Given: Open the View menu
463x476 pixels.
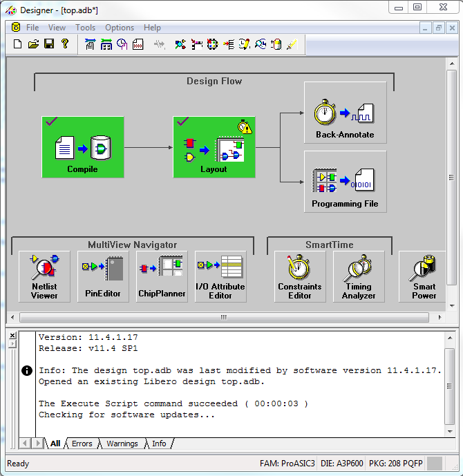Looking at the screenshot, I should pyautogui.click(x=57, y=28).
